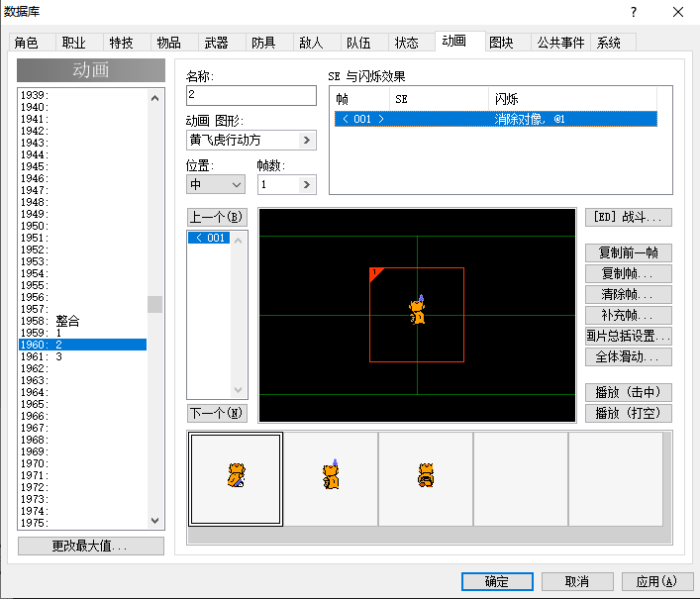Select the first sprite cell with sword pose
Image resolution: width=700 pixels, height=599 pixels.
coord(236,479)
